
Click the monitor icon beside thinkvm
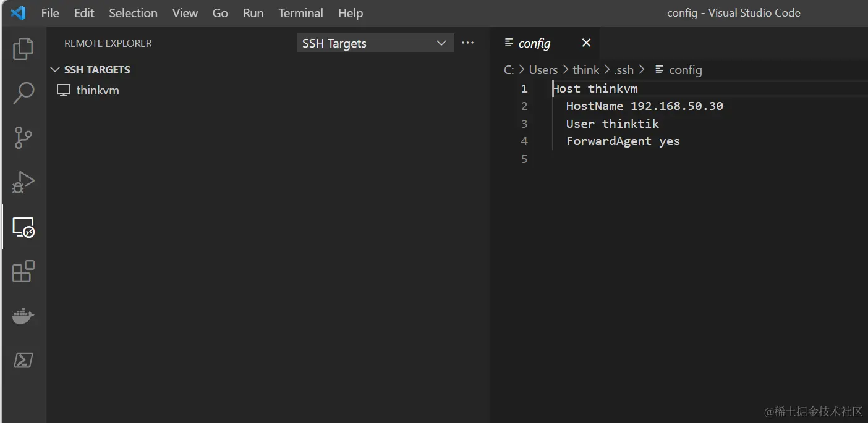pyautogui.click(x=64, y=90)
